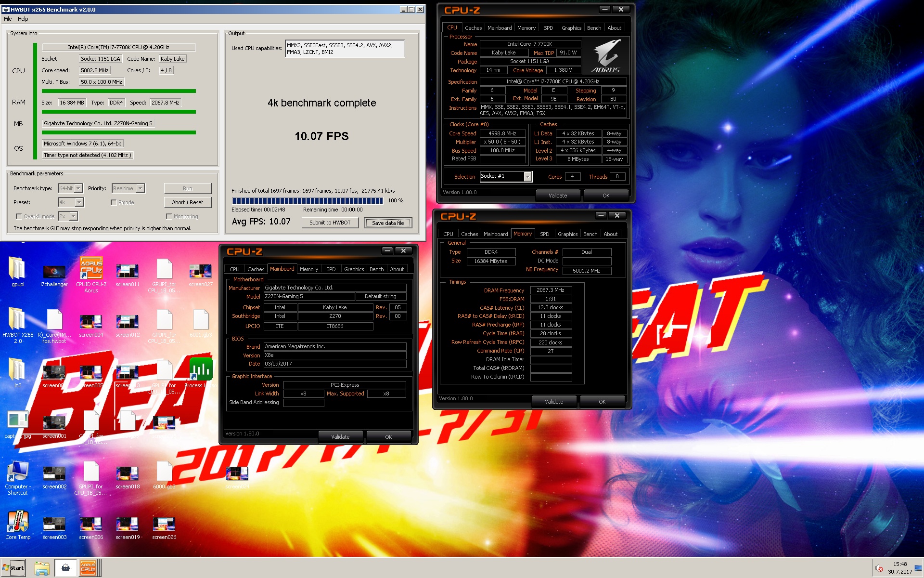Open the i7challenger desktop icon
Screen dimensions: 924x578
click(54, 273)
